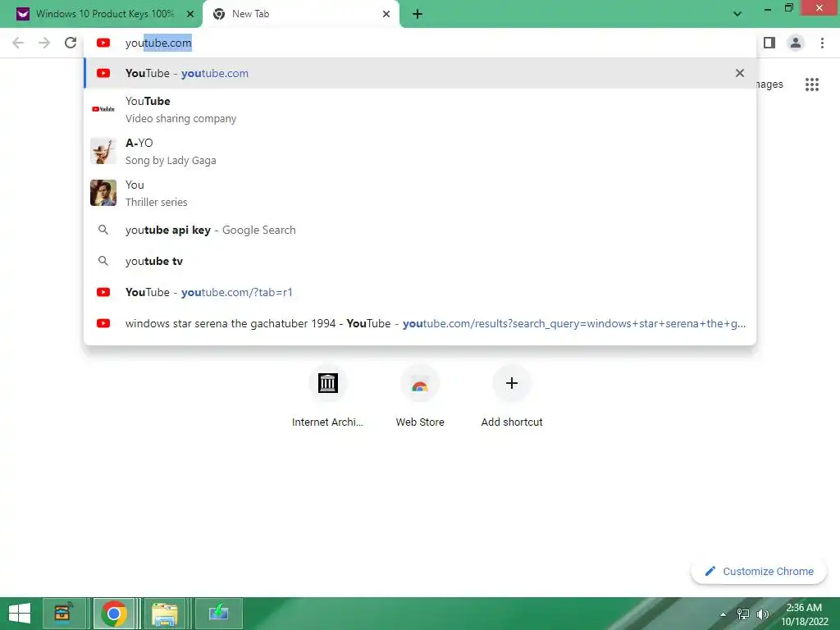The width and height of the screenshot is (840, 630).
Task: Open the Windows Start button
Action: (20, 614)
